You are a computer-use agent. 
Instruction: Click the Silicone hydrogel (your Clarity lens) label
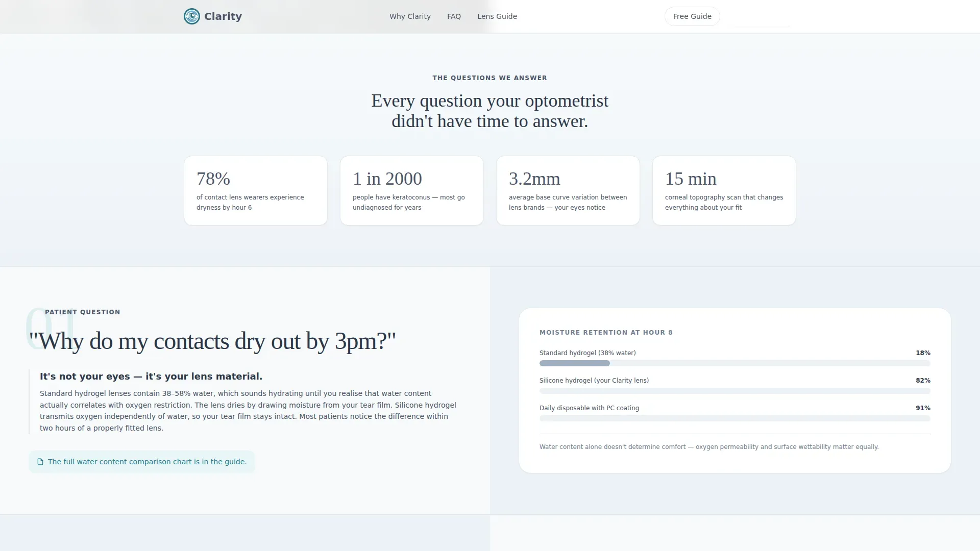tap(594, 381)
